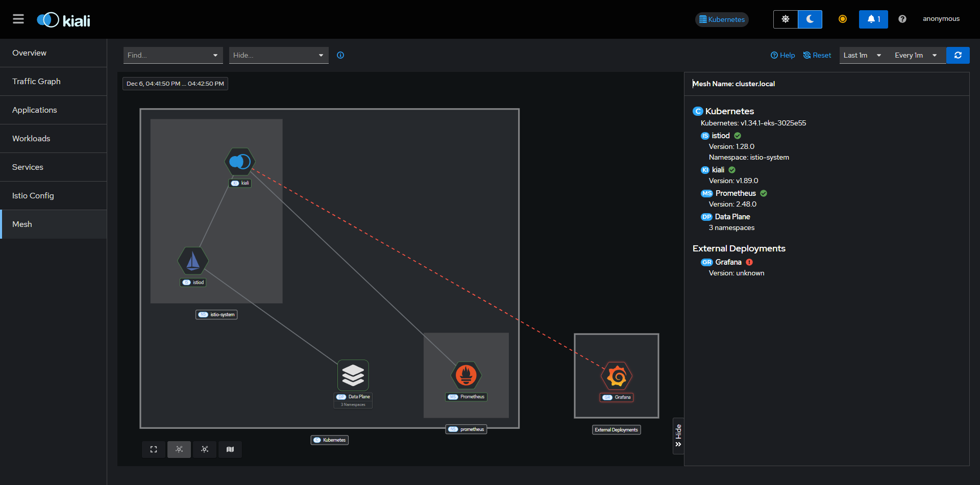Open the notifications bell showing 1 alert
The width and height of the screenshot is (980, 485).
point(873,19)
